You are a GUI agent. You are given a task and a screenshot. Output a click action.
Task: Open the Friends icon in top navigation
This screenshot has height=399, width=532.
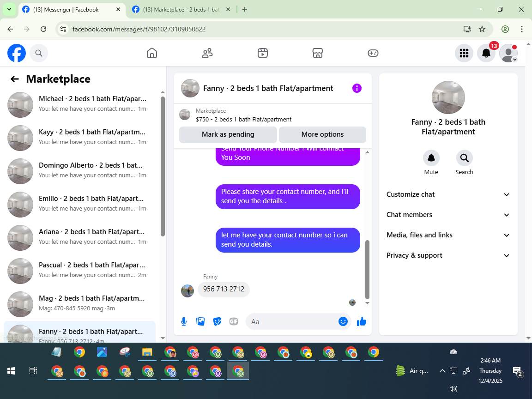point(207,53)
